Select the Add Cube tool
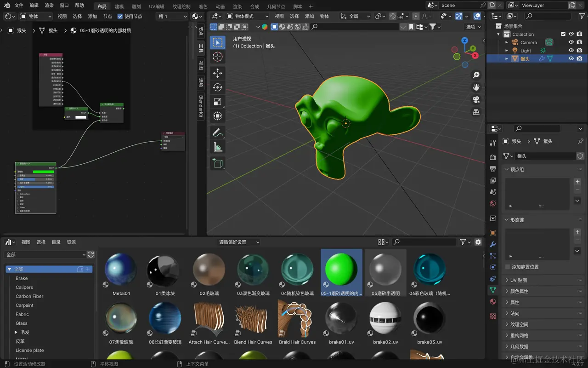This screenshot has height=368, width=588. point(218,163)
